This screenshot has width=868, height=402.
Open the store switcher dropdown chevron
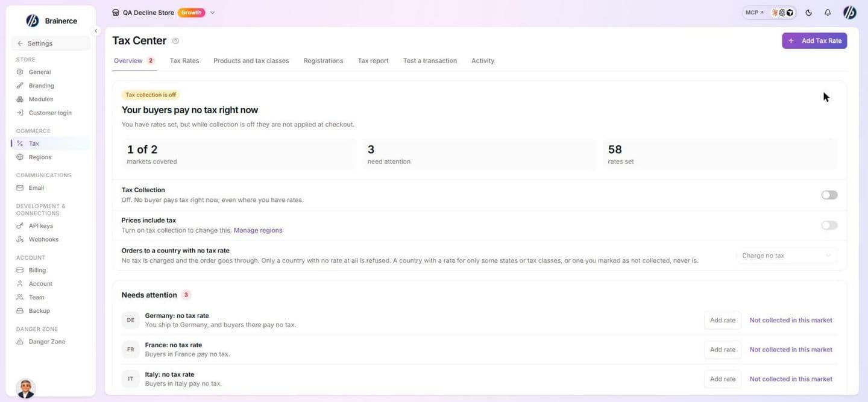pyautogui.click(x=212, y=13)
